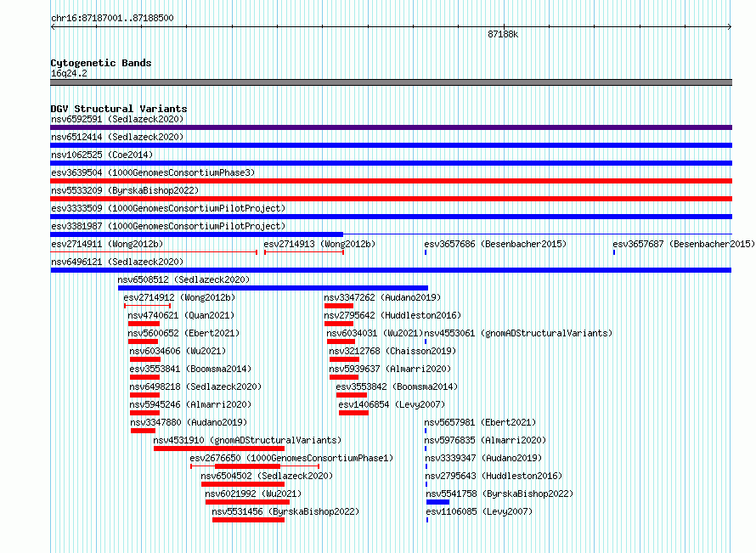
Task: Click nsv6034031 (Wu2021) label
Action: (375, 333)
